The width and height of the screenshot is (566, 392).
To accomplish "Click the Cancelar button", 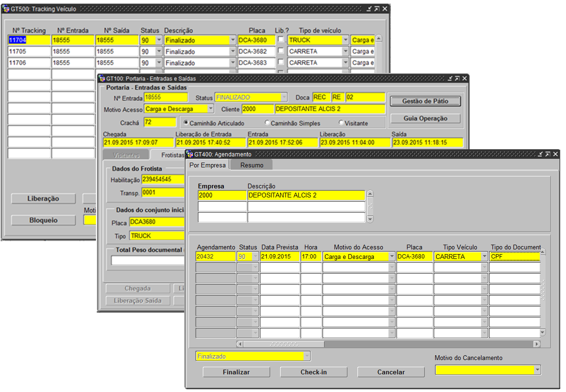I will [x=391, y=372].
